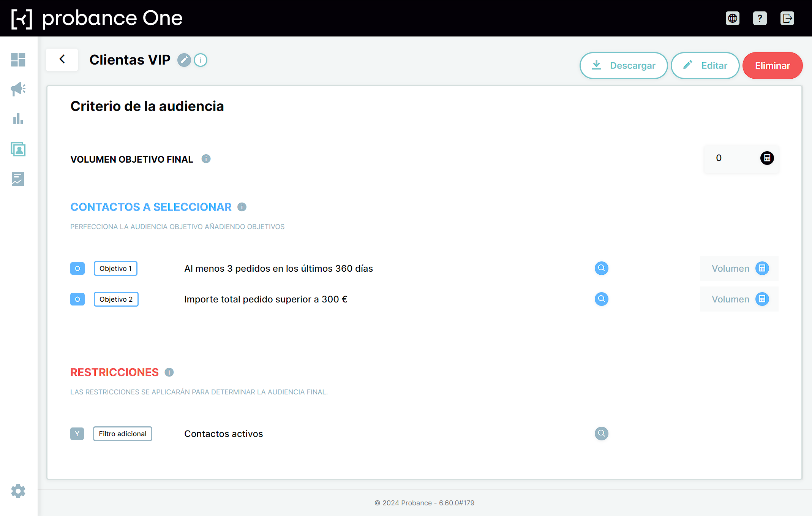Click the 'Criterio de la audiencia' heading
The width and height of the screenshot is (812, 516).
pos(147,106)
